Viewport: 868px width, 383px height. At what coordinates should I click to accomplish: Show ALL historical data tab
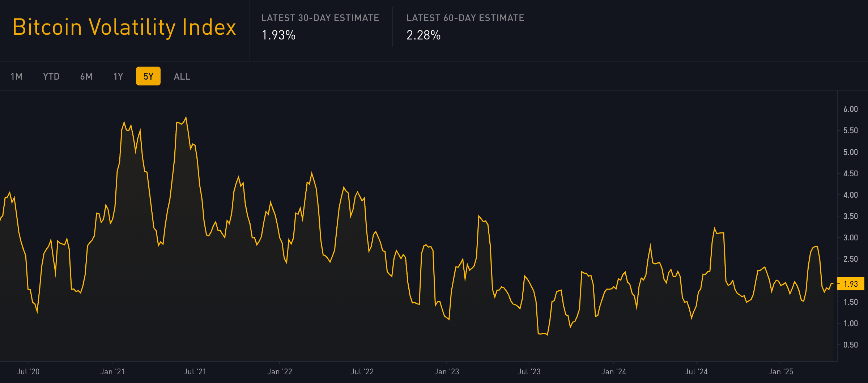click(x=182, y=76)
